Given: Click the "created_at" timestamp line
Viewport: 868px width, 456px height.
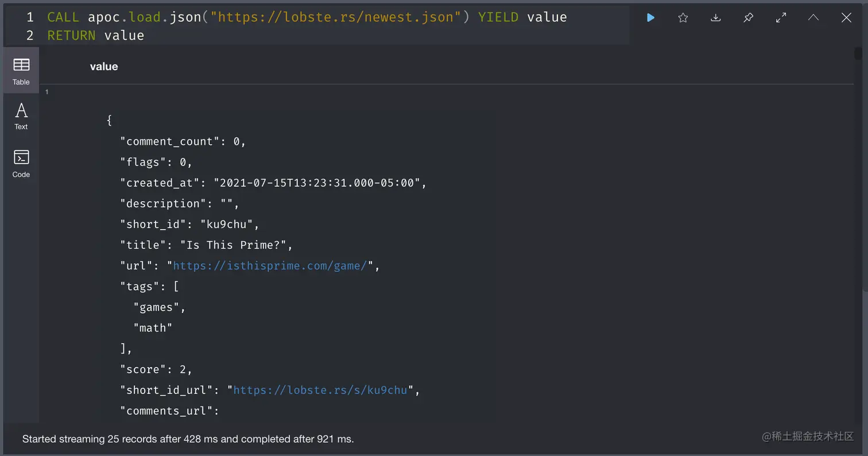Looking at the screenshot, I should 273,183.
